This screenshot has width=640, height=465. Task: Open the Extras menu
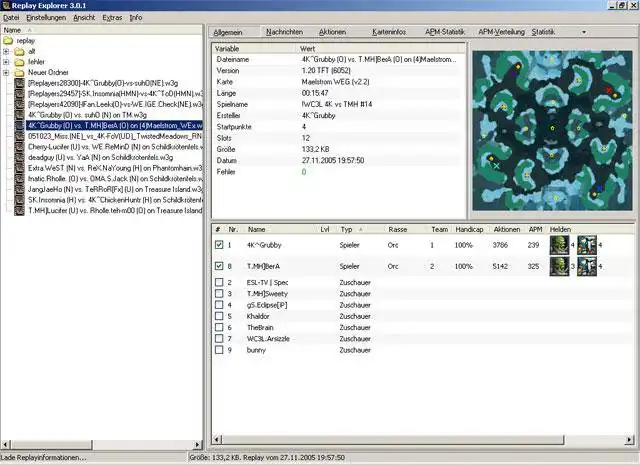point(112,18)
